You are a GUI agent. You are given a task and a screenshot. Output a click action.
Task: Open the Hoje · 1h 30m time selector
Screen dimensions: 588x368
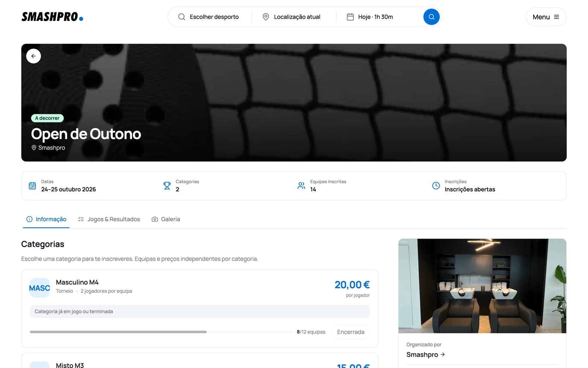(x=379, y=17)
